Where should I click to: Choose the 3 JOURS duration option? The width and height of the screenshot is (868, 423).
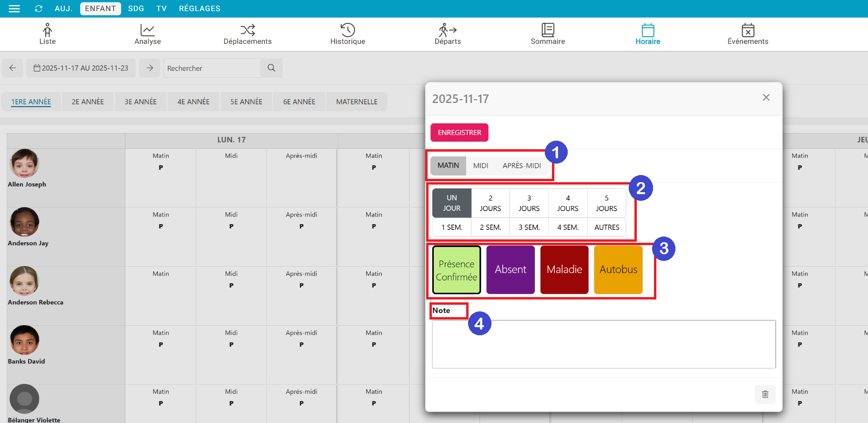coord(529,203)
